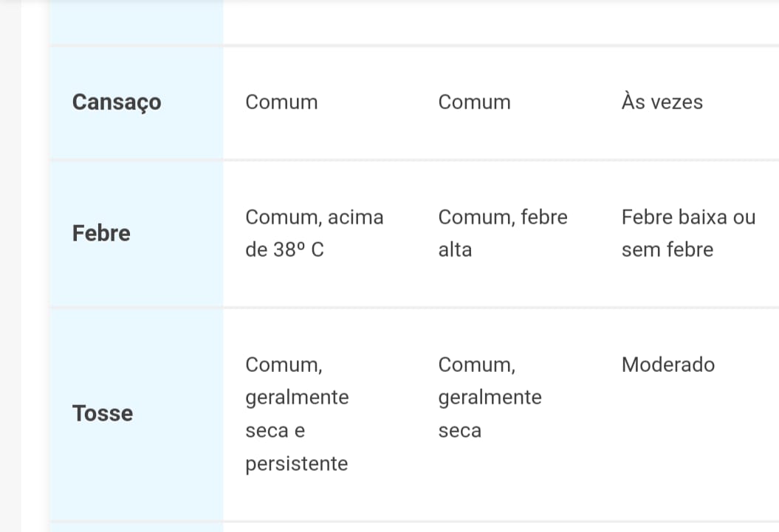Image resolution: width=779 pixels, height=532 pixels.
Task: Click the blank white area above Cansaço row
Action: coord(501,21)
